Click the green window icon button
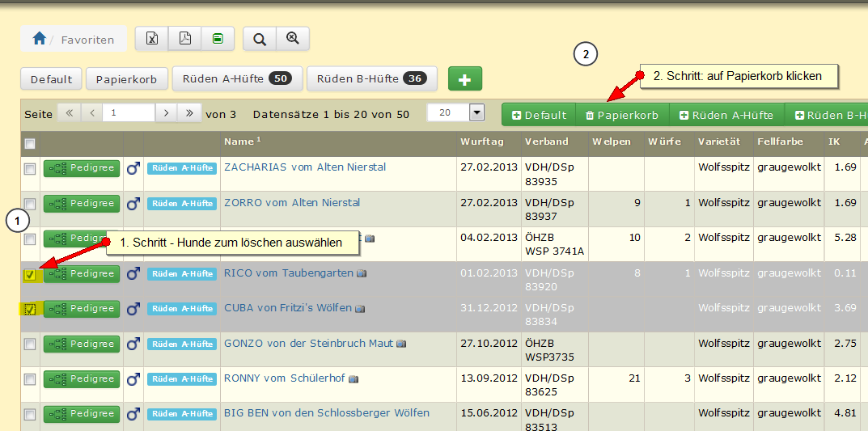The width and height of the screenshot is (868, 431). point(218,39)
